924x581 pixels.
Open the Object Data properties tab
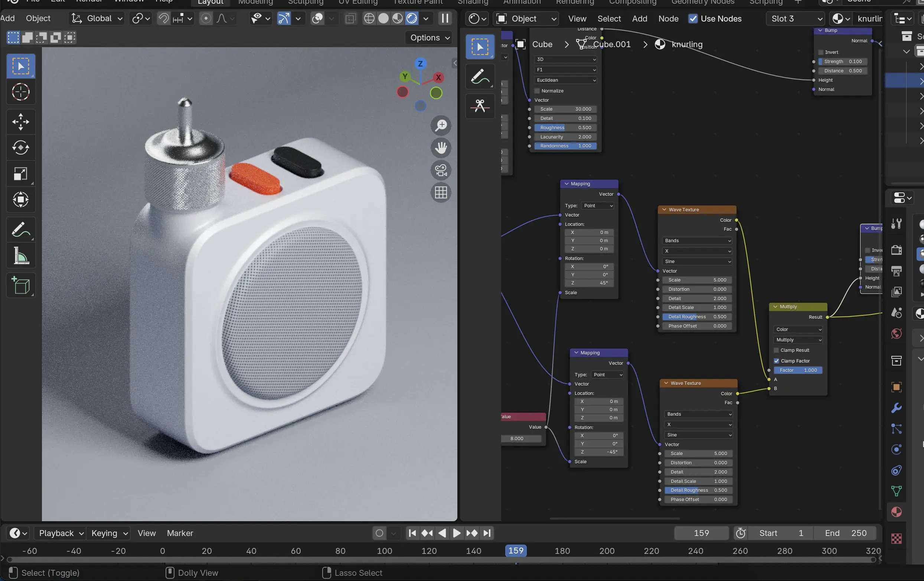[x=897, y=491]
